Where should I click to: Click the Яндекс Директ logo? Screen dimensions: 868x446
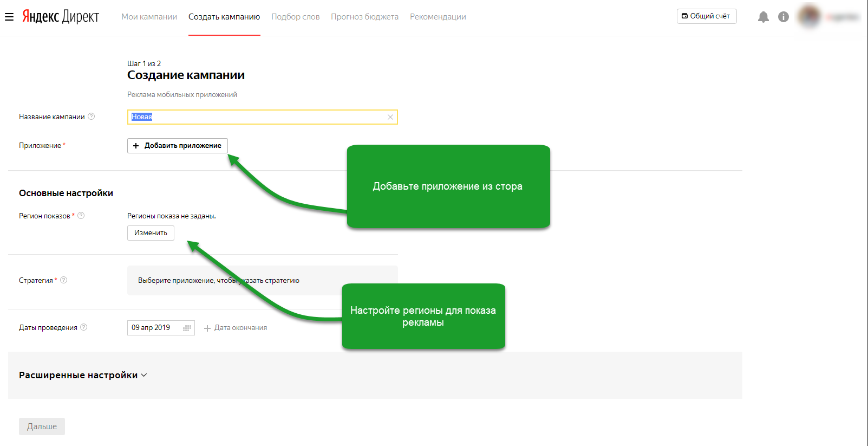coord(61,17)
